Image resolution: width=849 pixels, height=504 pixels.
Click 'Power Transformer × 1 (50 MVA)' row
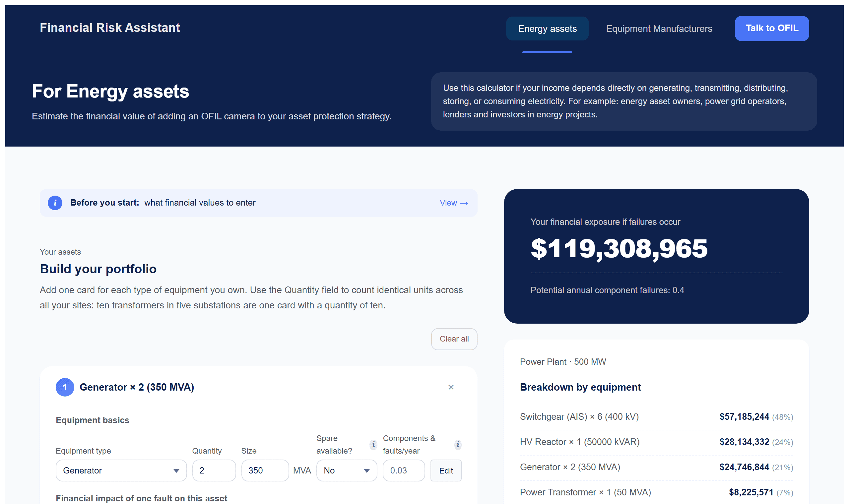657,492
